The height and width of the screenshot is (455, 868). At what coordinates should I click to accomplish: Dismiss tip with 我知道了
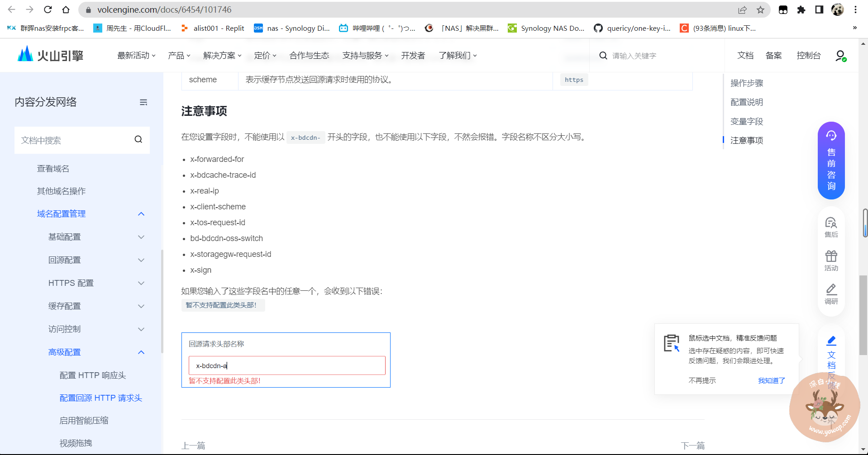coord(772,381)
